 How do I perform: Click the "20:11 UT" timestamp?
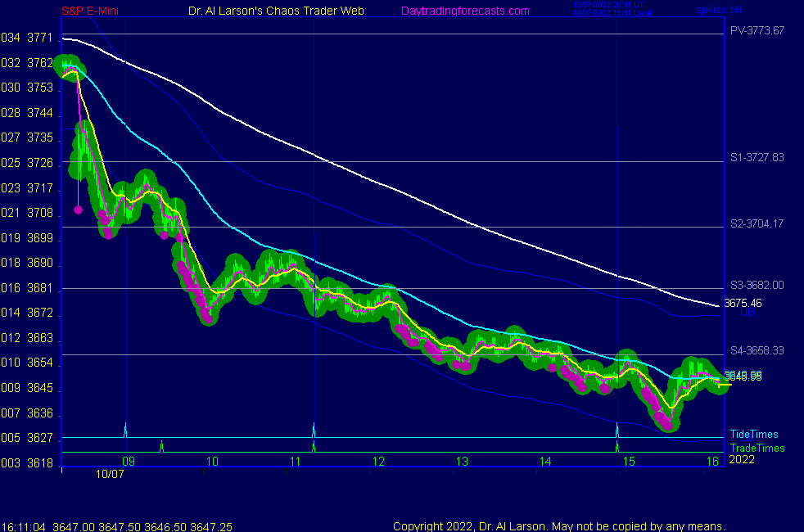[626, 5]
